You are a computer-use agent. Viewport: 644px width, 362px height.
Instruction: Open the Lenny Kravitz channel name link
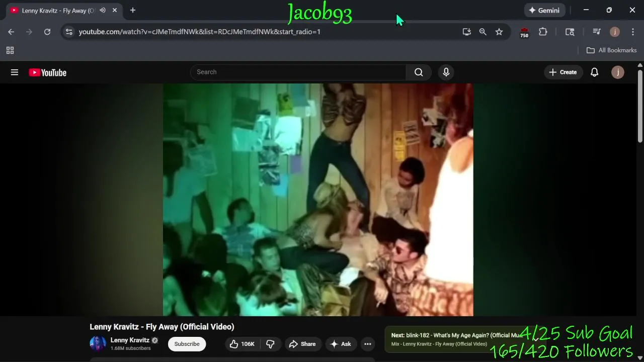tap(130, 340)
